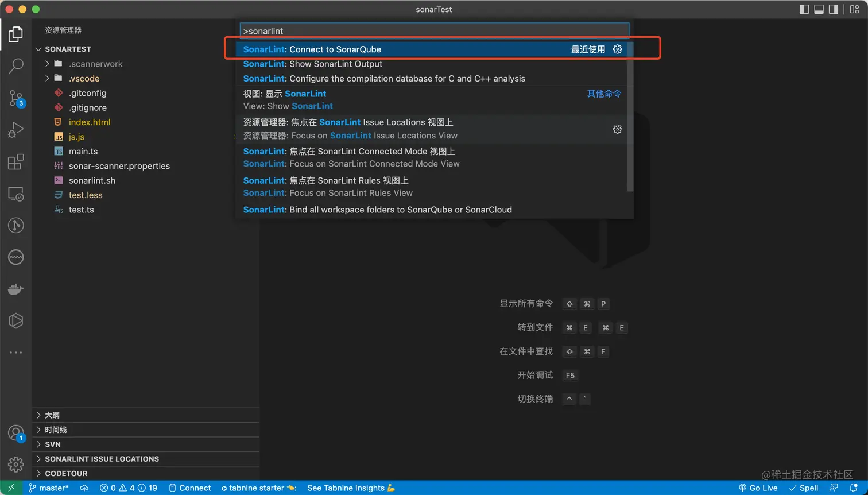The image size is (868, 495).
Task: Expand the 时间线 timeline section
Action: click(146, 430)
